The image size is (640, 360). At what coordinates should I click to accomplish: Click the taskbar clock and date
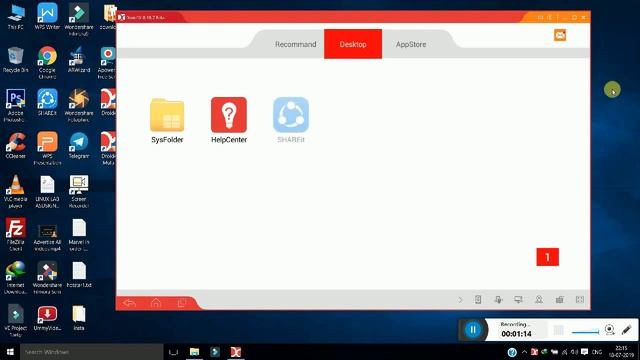click(x=621, y=352)
